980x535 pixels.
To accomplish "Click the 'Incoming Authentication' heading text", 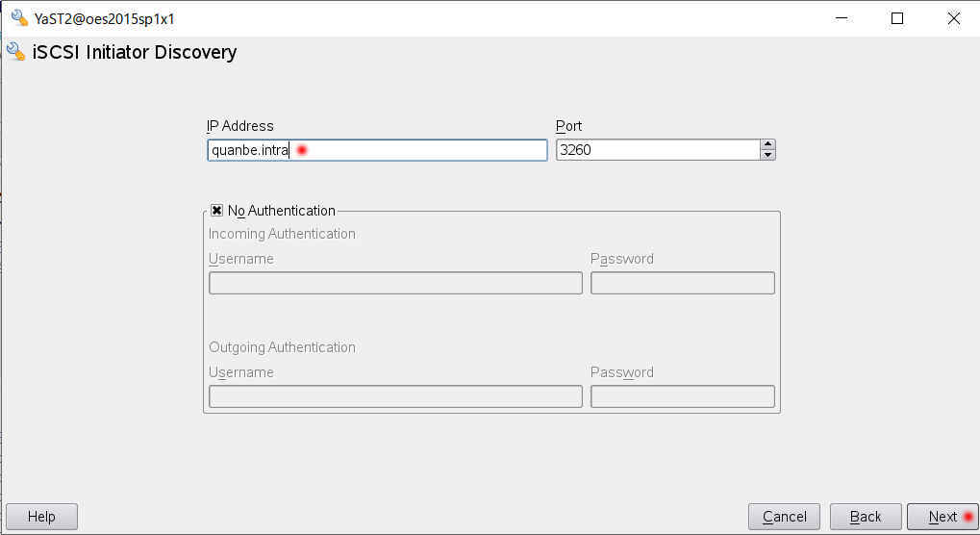I will click(282, 234).
